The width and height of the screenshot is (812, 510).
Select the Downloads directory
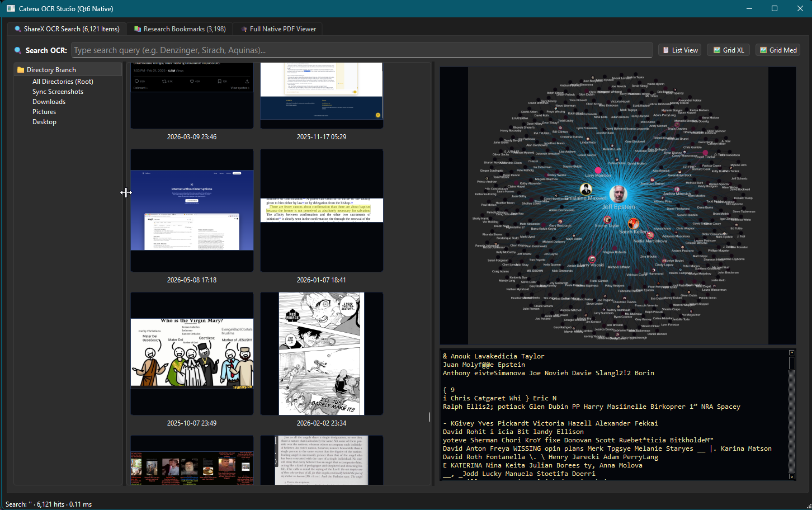pyautogui.click(x=49, y=102)
